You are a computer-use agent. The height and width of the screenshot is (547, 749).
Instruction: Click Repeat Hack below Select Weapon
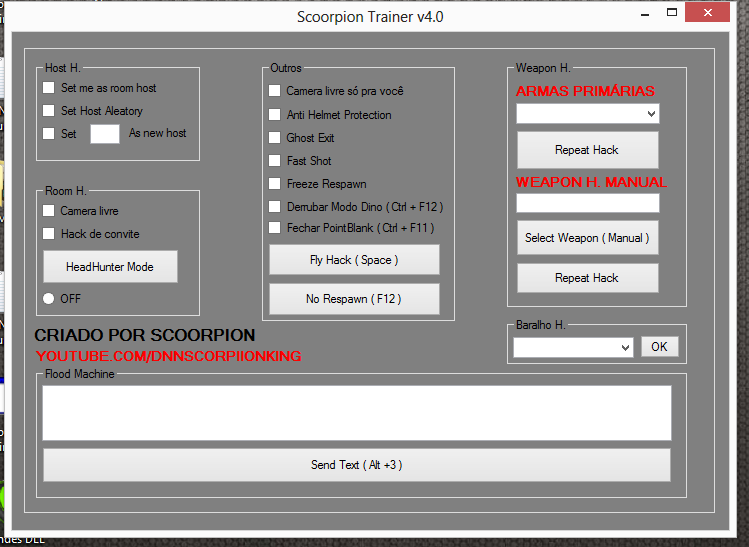click(x=588, y=278)
